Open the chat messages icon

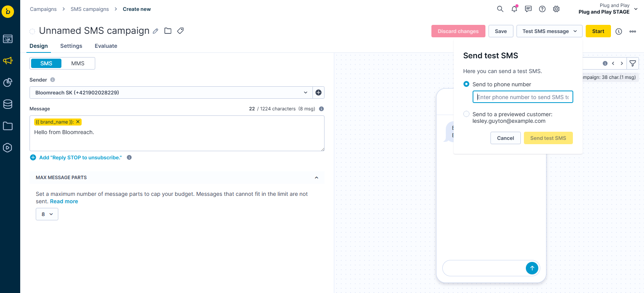click(528, 9)
